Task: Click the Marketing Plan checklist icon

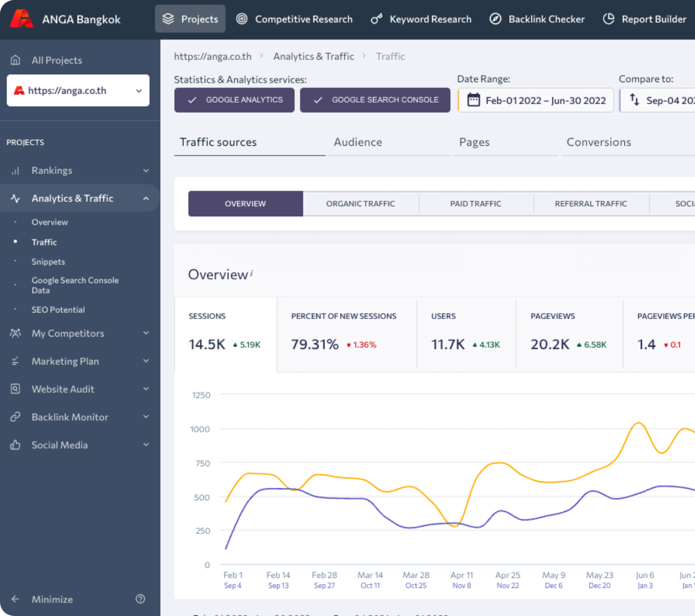Action: click(x=16, y=361)
